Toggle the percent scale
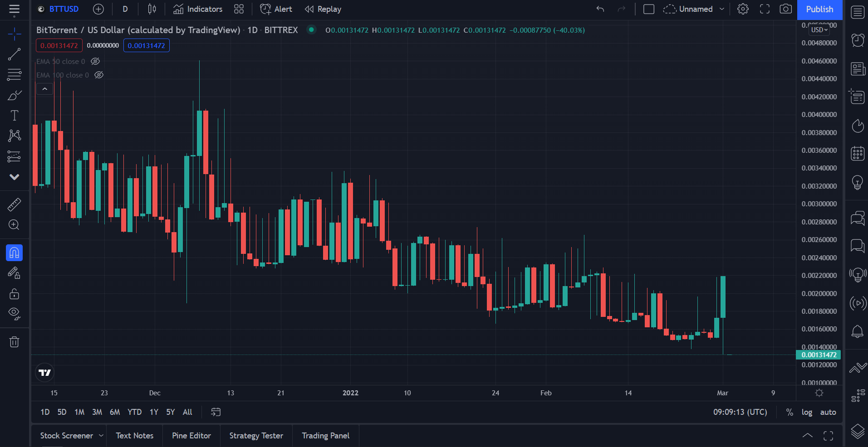868x447 pixels. [790, 412]
